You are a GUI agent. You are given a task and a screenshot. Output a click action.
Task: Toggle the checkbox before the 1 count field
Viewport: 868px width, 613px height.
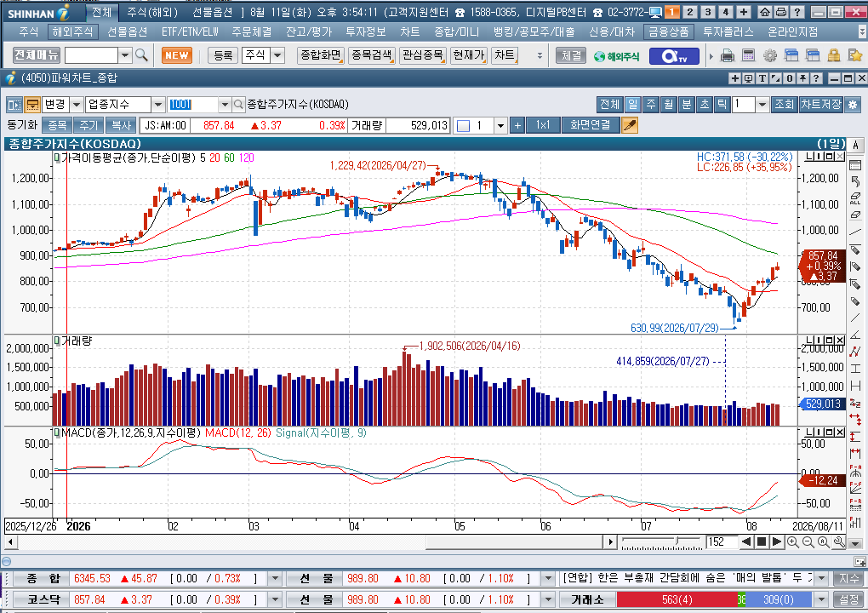[x=463, y=126]
